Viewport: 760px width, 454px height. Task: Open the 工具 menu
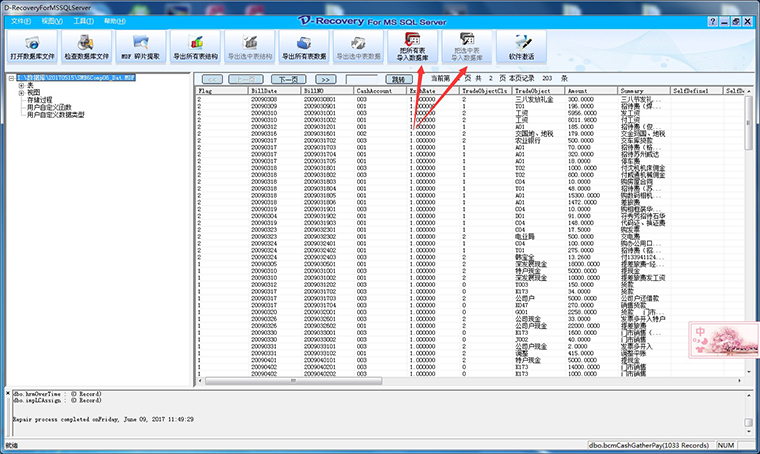coord(83,21)
